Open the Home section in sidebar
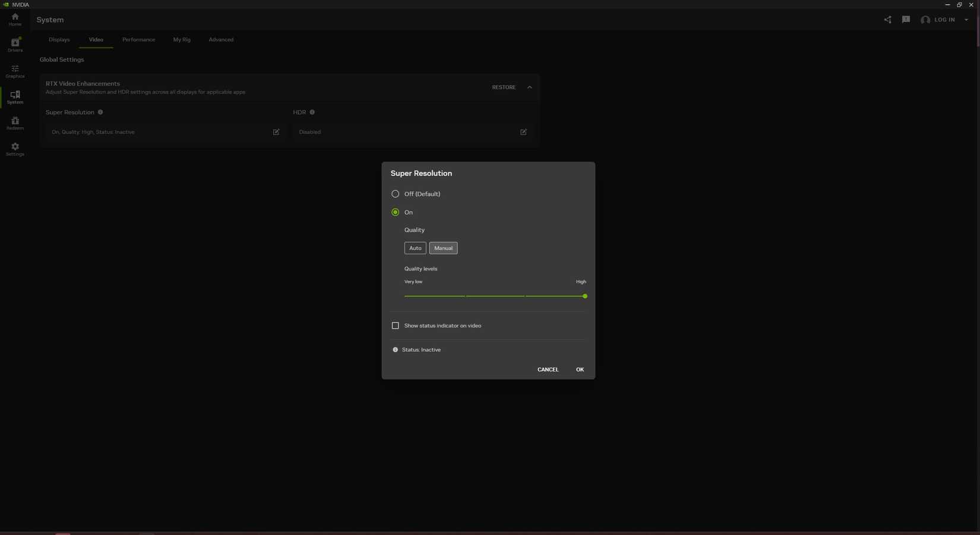Viewport: 980px width, 535px height. pos(15,20)
